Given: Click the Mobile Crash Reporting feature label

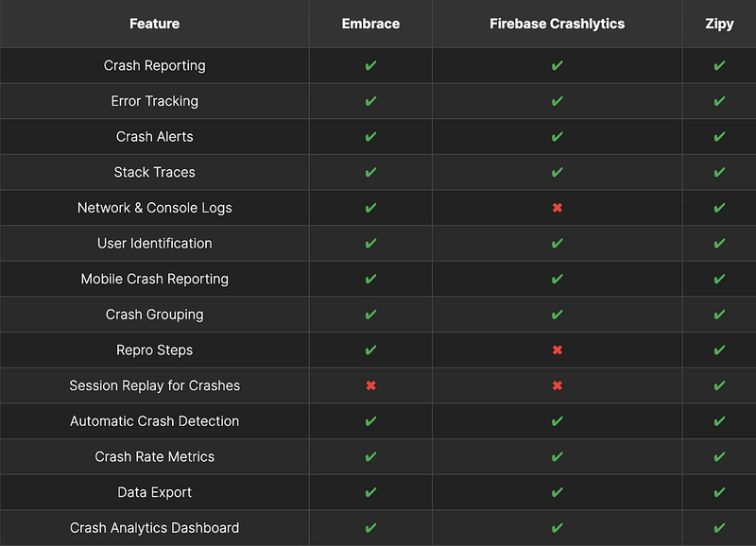Looking at the screenshot, I should coord(154,279).
